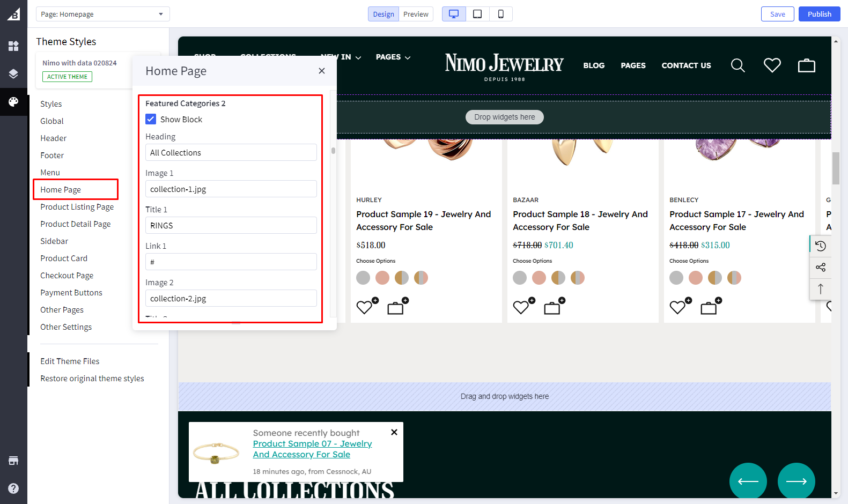Select the mobile viewport icon

[x=500, y=14]
